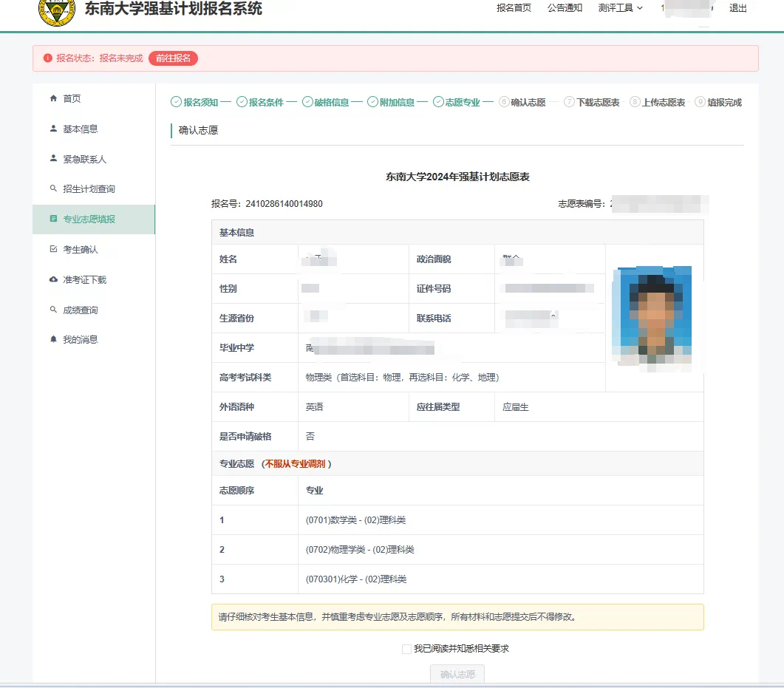The image size is (784, 688).
Task: Check the 我已阅读并知悉相关要求 checkbox
Action: click(x=406, y=648)
